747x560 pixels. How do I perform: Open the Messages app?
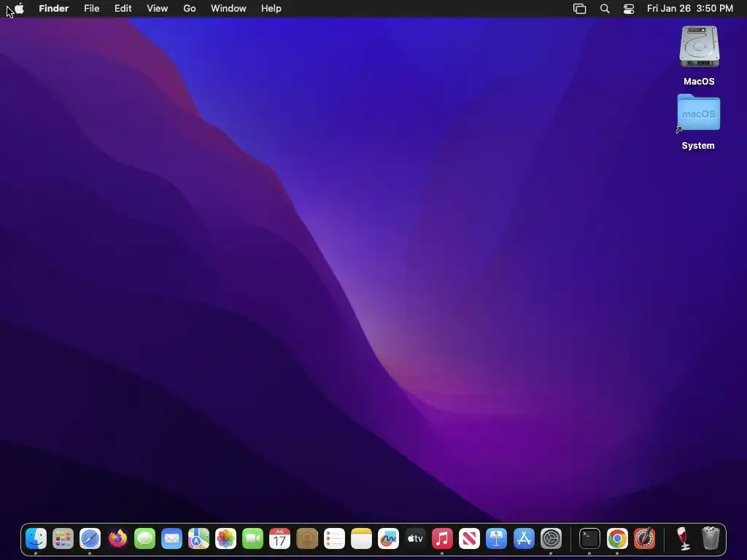(x=144, y=539)
